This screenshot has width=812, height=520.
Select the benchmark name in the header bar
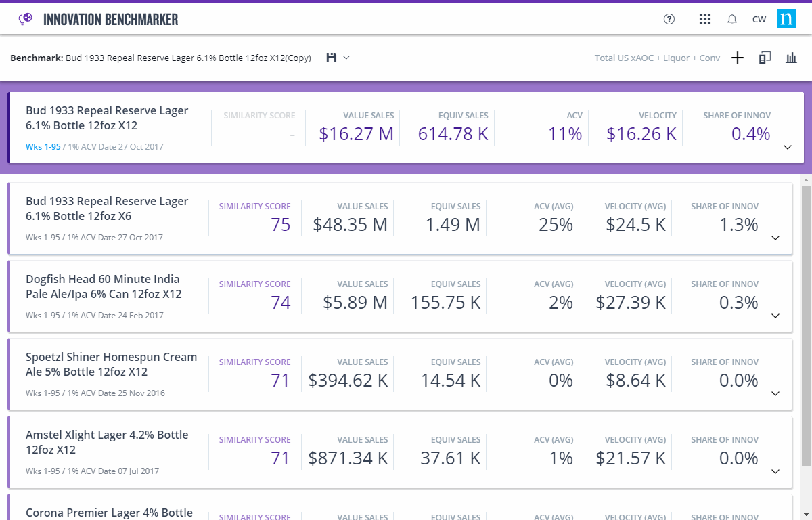pyautogui.click(x=188, y=58)
